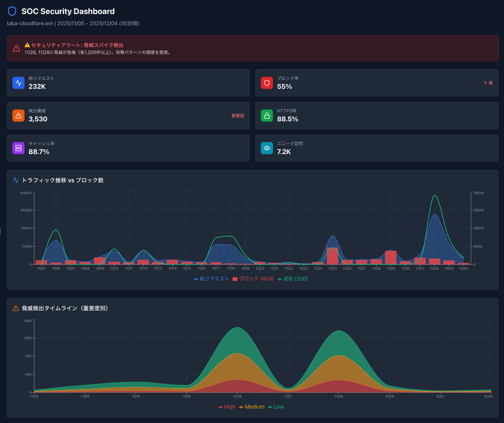Click the orange detected threats warning icon
Viewport: 504px width, 423px height.
[18, 116]
